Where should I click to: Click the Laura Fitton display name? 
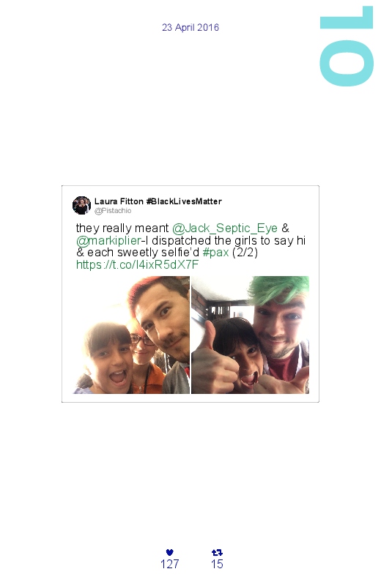pos(119,201)
